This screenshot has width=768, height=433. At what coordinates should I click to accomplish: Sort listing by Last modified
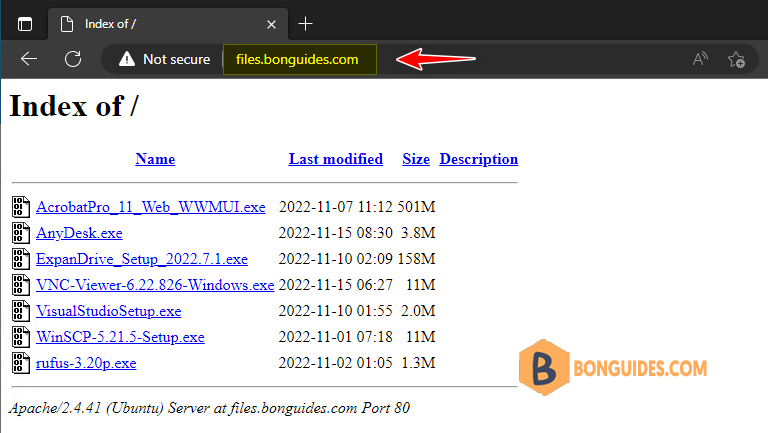pyautogui.click(x=336, y=159)
